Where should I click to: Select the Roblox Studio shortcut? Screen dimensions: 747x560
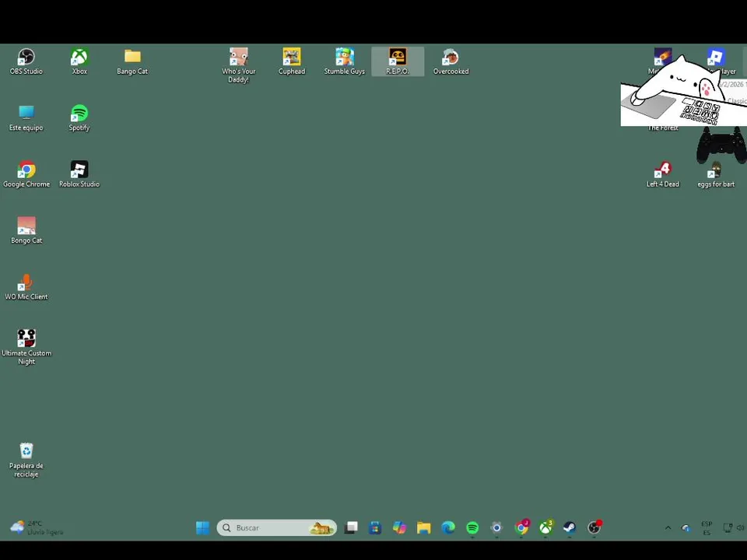[79, 174]
